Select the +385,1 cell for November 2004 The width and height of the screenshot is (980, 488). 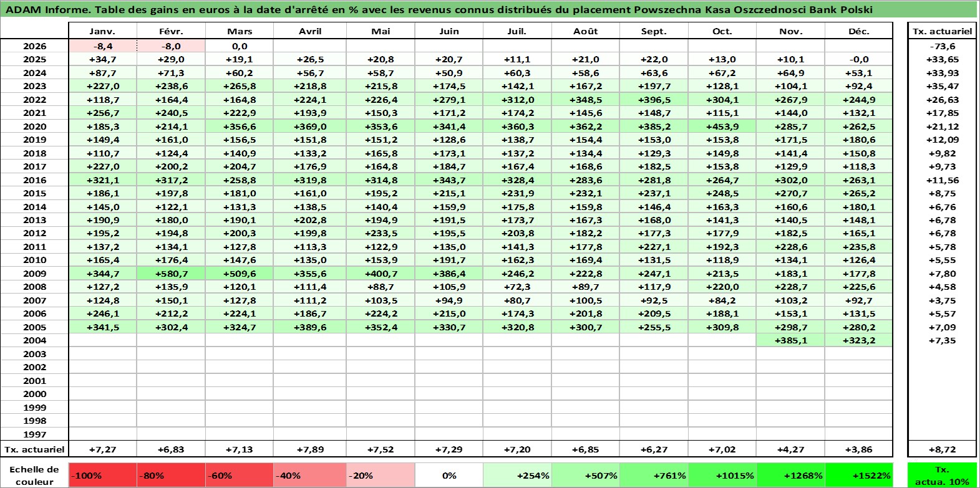pyautogui.click(x=790, y=340)
